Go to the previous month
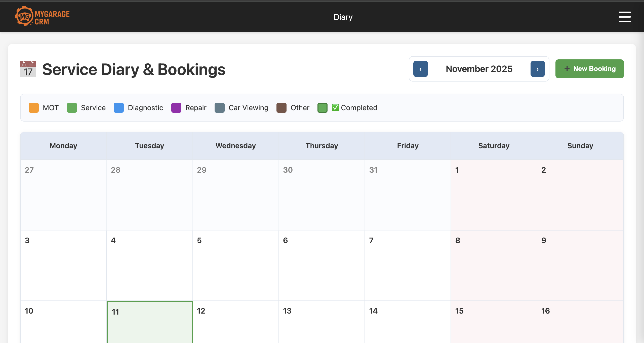644x343 pixels. coord(421,69)
